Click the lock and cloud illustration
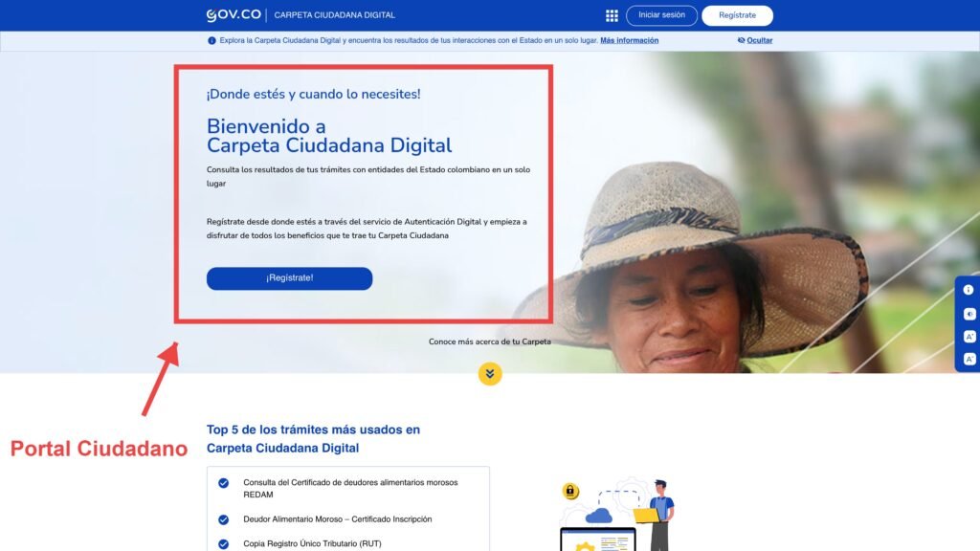Viewport: 980px width, 551px height. (617, 514)
